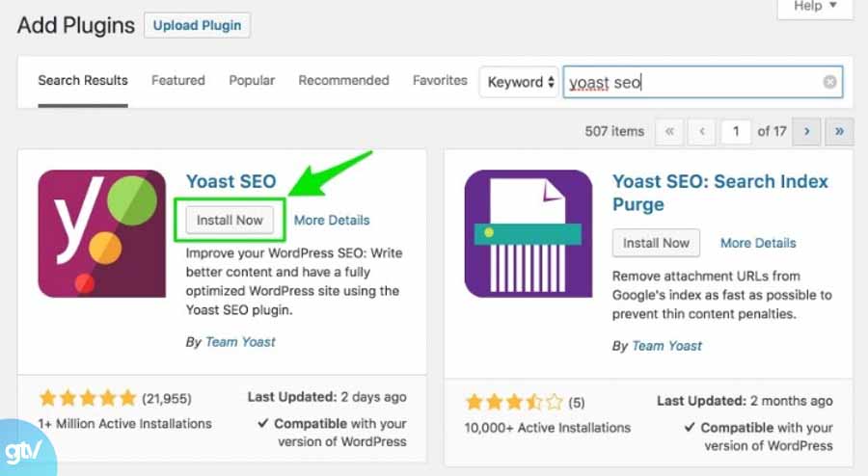Clear the search field with X icon

(829, 82)
